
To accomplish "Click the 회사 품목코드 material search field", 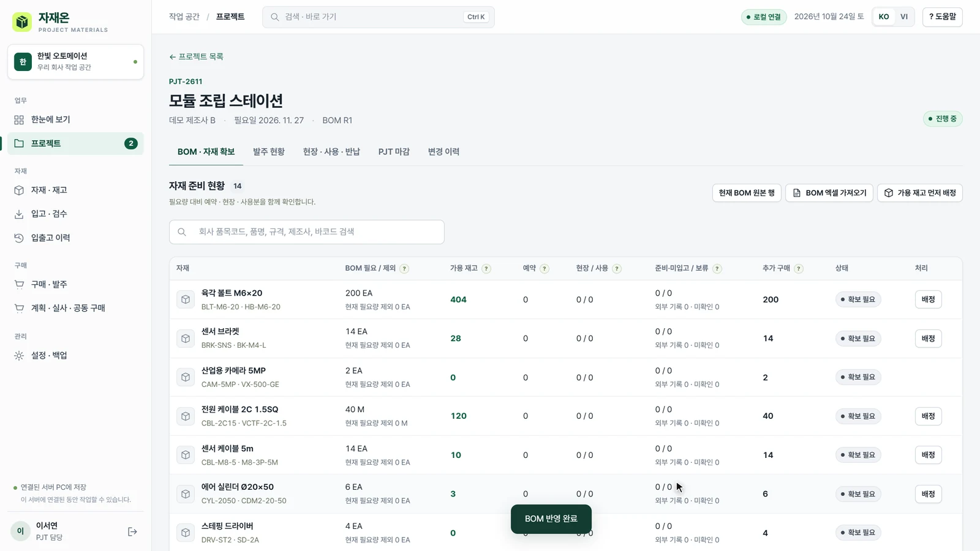I will (307, 232).
